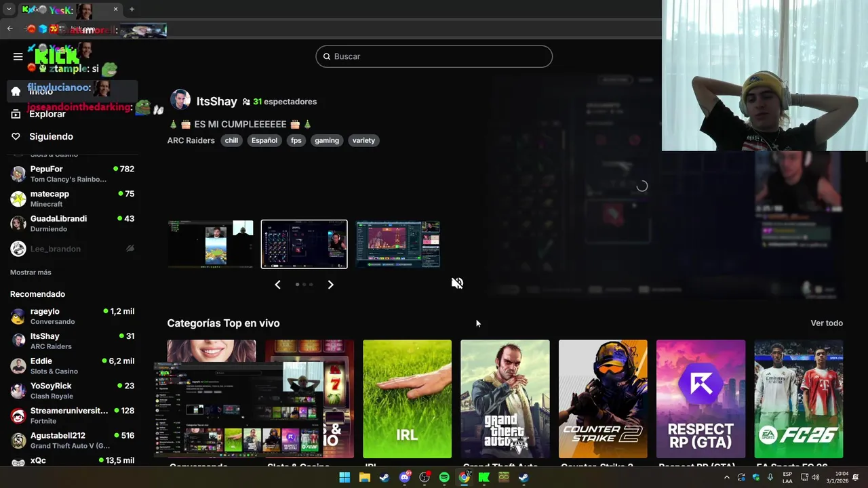Viewport: 868px width, 488px height.
Task: Open Kick app in taskbar
Action: pos(484,477)
